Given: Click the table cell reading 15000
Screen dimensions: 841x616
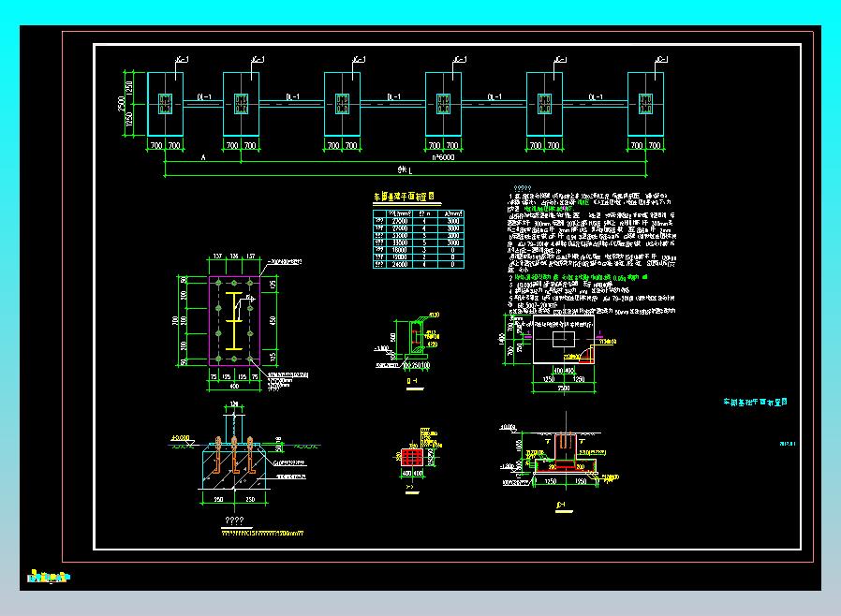Looking at the screenshot, I should click(400, 257).
